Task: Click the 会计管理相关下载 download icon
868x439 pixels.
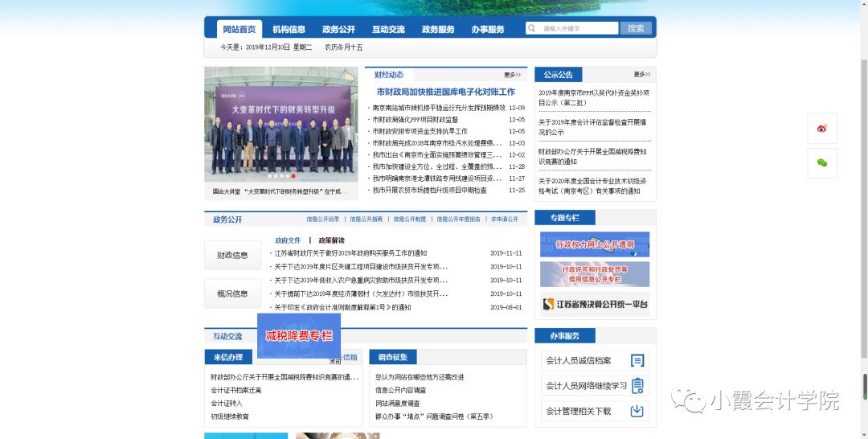Action: click(637, 411)
